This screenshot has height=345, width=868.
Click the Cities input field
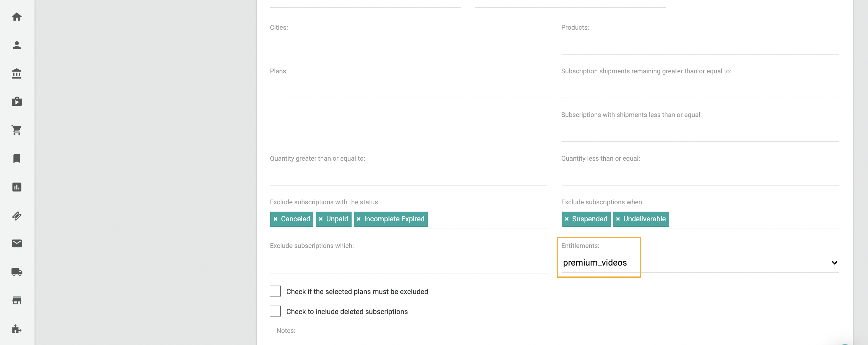[x=409, y=44]
